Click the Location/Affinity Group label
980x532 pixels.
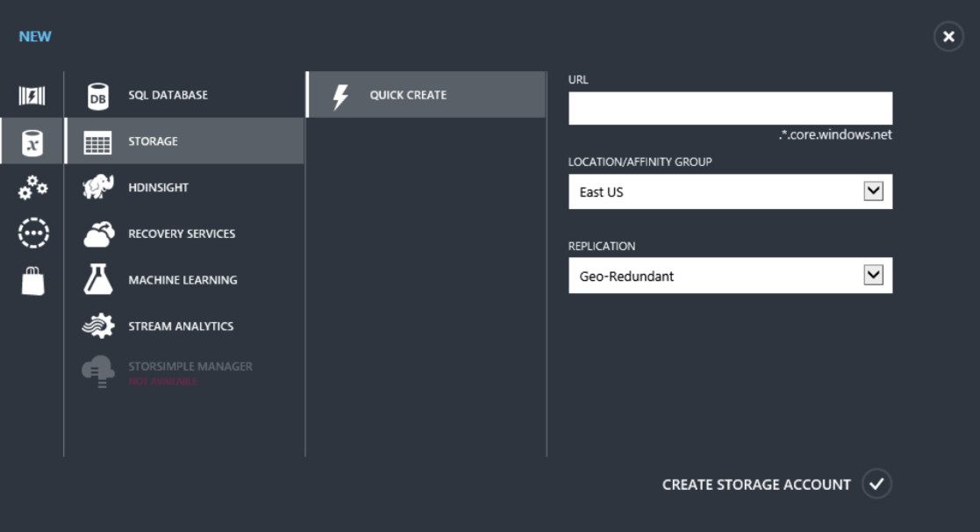coord(640,162)
